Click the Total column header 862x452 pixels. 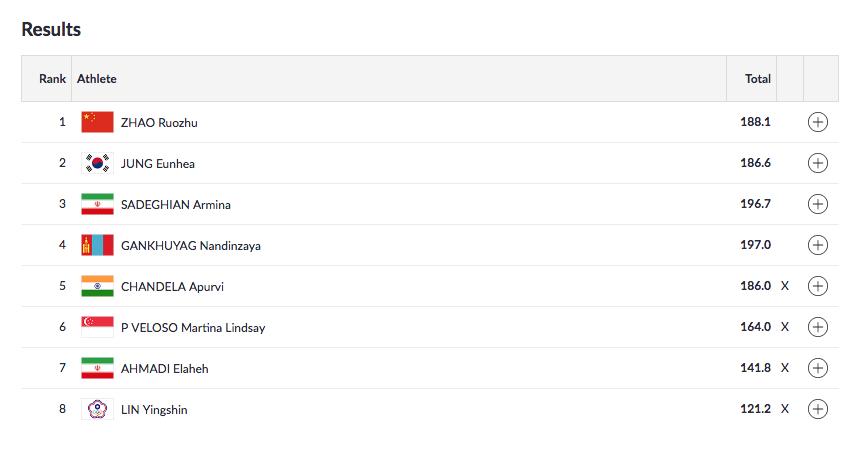point(757,78)
